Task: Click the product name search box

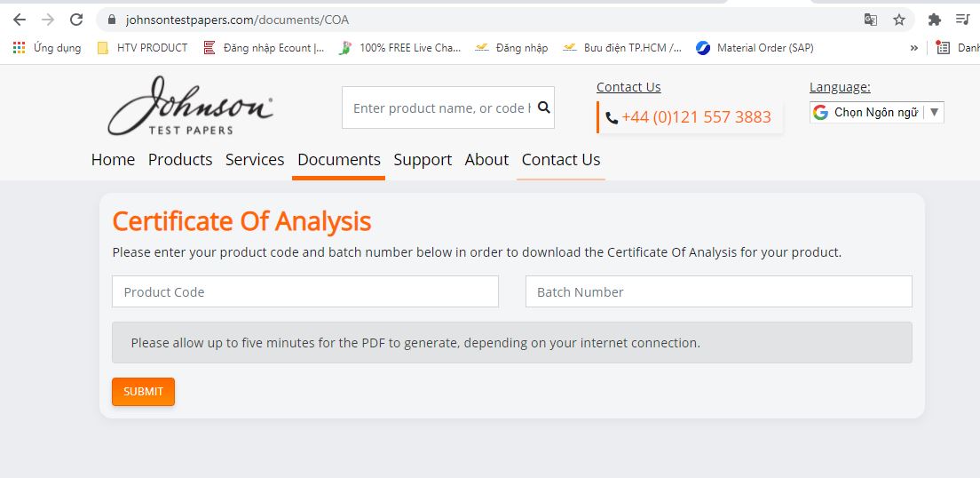Action: pos(440,108)
